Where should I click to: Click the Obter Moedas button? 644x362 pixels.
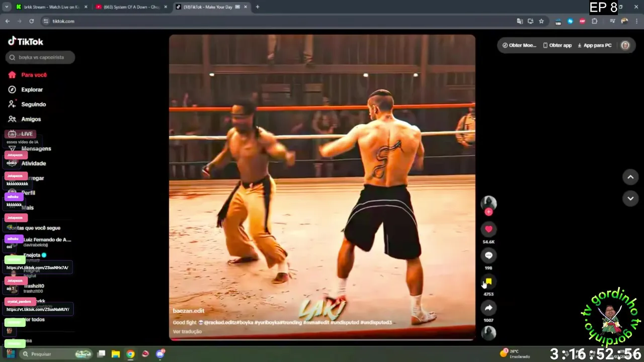click(519, 45)
